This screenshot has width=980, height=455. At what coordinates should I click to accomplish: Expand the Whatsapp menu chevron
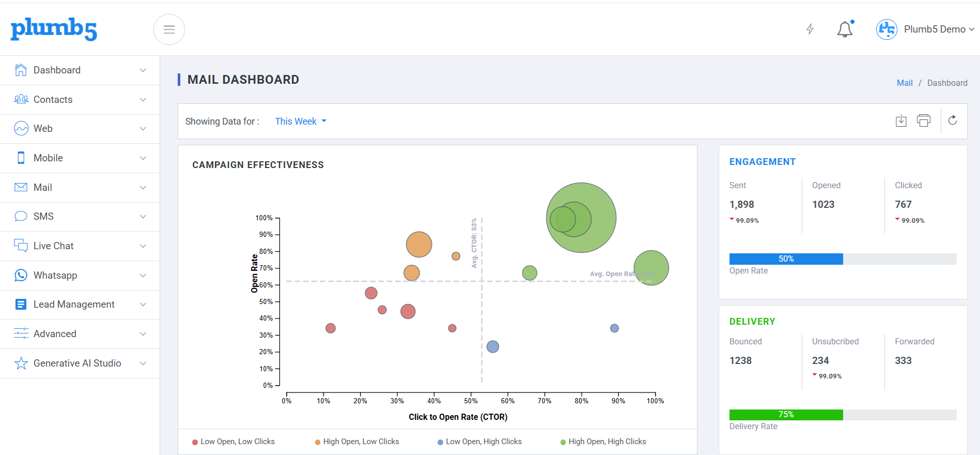[143, 276]
